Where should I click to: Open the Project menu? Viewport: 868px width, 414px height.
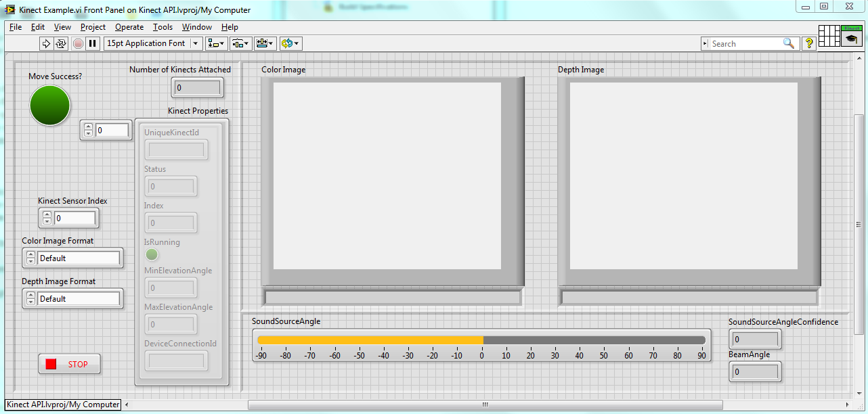[93, 27]
